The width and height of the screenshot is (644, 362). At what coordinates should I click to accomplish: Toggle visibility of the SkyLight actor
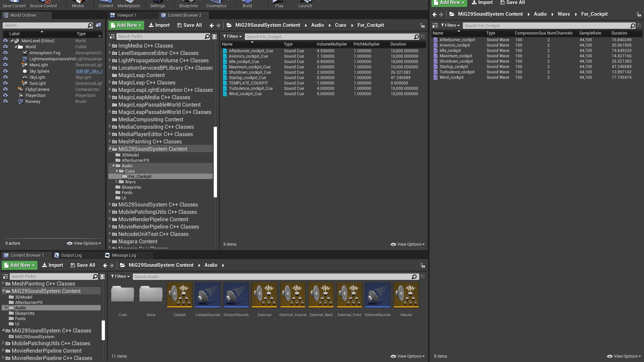[5, 77]
